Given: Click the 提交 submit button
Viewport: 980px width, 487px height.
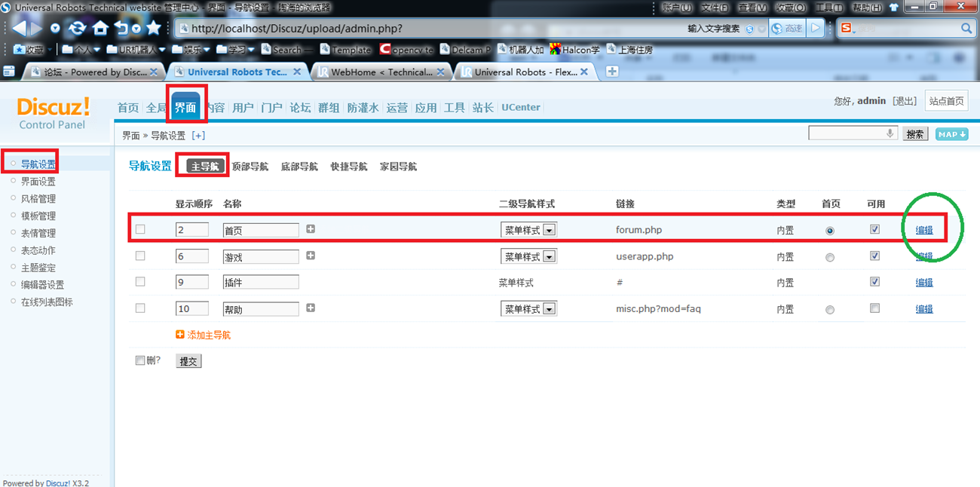Looking at the screenshot, I should point(188,361).
